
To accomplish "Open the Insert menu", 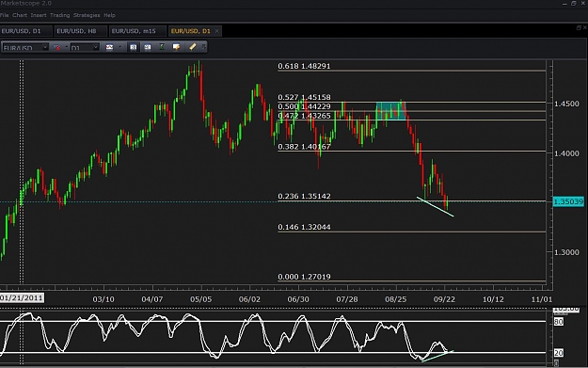I will pos(39,15).
